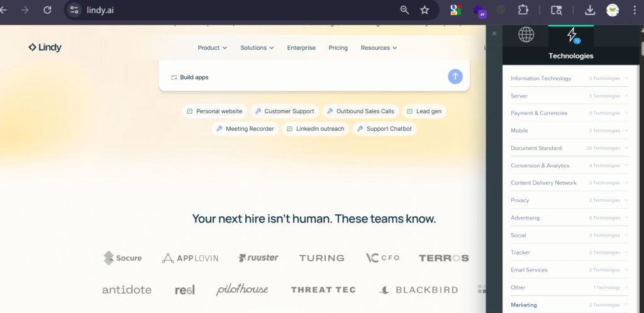Bookmark this page with the star icon

pos(425,10)
